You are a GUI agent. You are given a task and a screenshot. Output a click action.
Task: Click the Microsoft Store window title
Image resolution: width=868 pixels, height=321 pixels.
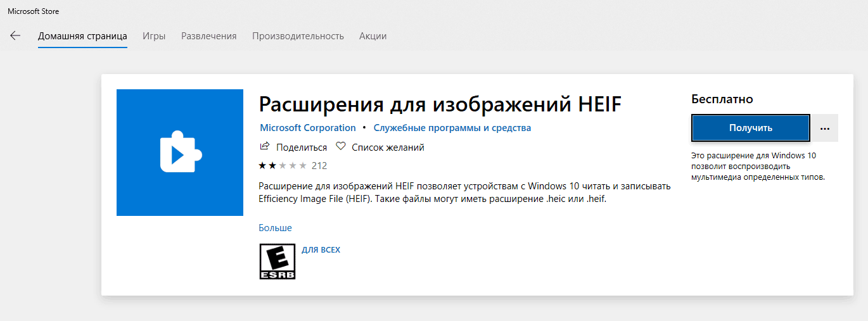34,11
